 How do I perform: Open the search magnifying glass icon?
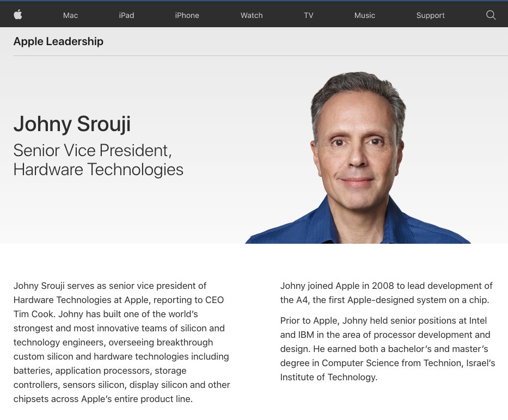click(x=491, y=15)
